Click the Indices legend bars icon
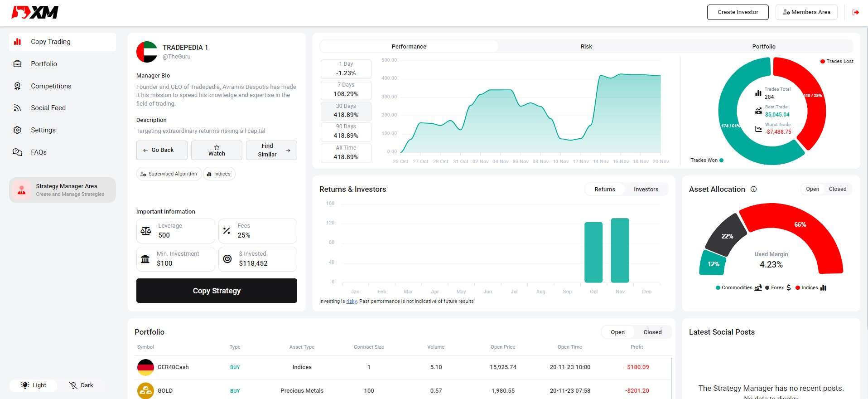 (x=823, y=287)
